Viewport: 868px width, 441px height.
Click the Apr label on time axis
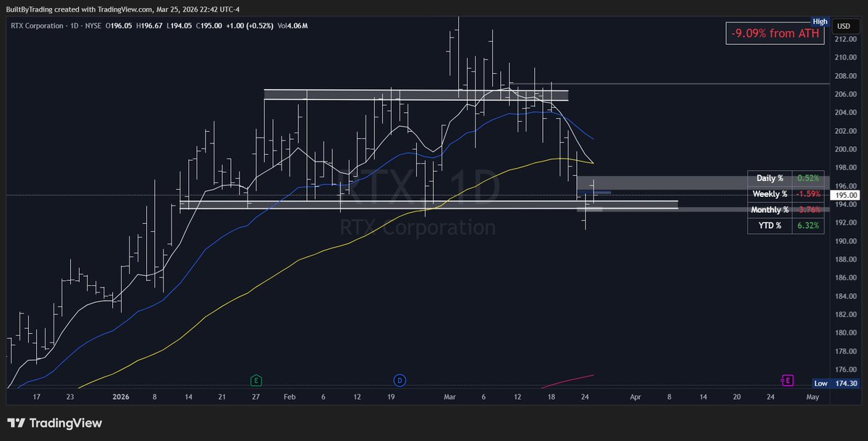(x=636, y=398)
